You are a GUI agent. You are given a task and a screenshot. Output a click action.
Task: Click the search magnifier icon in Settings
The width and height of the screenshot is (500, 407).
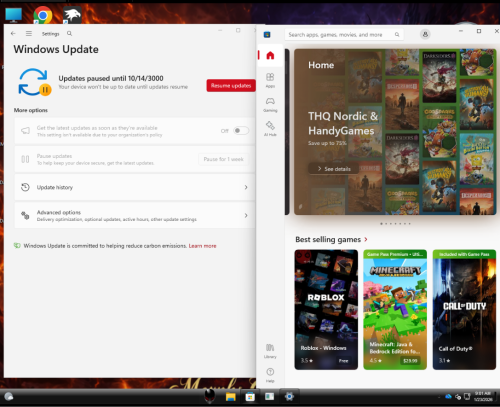point(69,33)
